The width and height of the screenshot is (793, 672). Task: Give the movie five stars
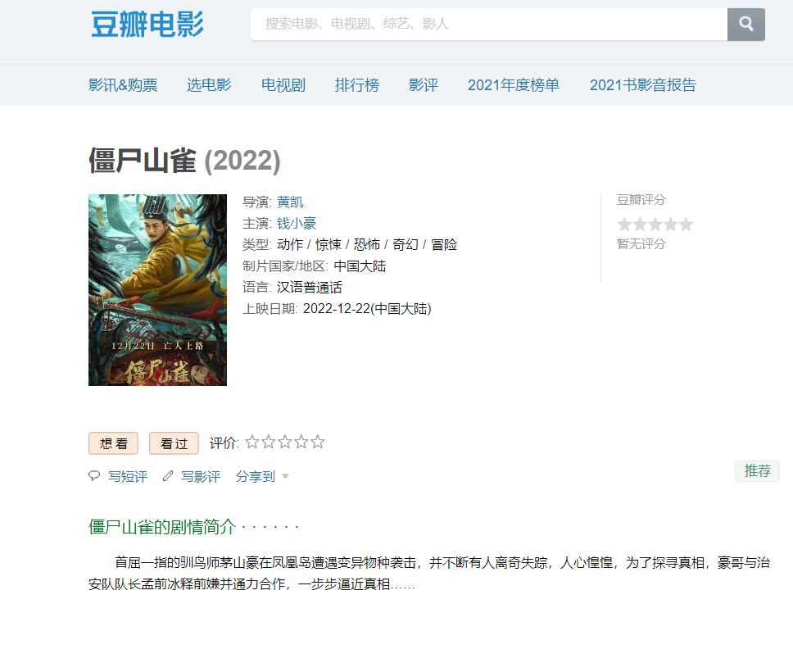pyautogui.click(x=318, y=443)
